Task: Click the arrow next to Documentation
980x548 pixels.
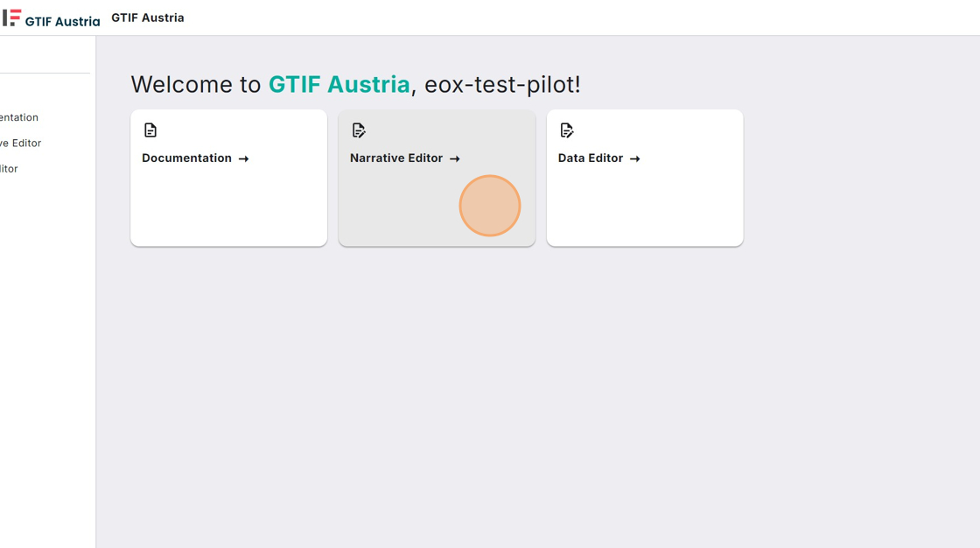Action: pos(244,158)
